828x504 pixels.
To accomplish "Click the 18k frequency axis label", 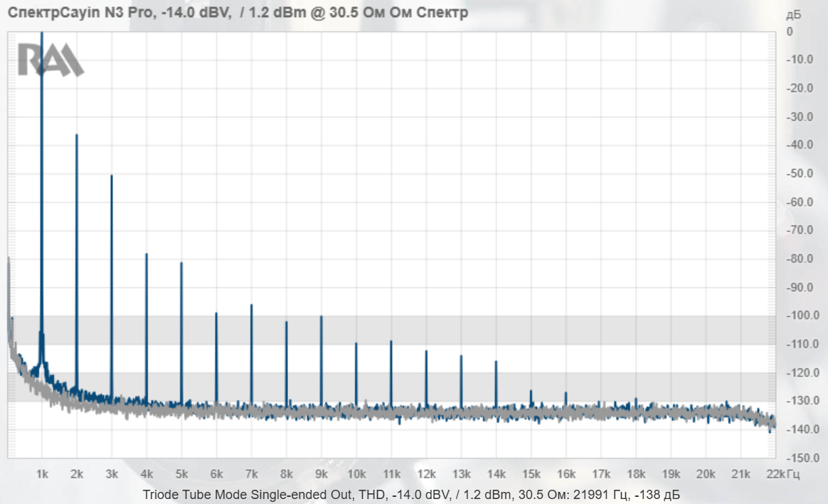I will coord(636,474).
